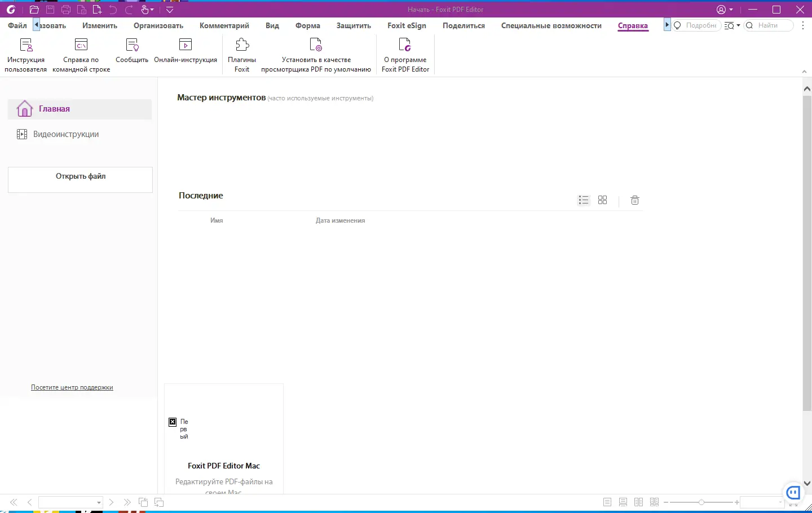
Task: Open О программе Foxit PDF Editor
Action: point(405,55)
